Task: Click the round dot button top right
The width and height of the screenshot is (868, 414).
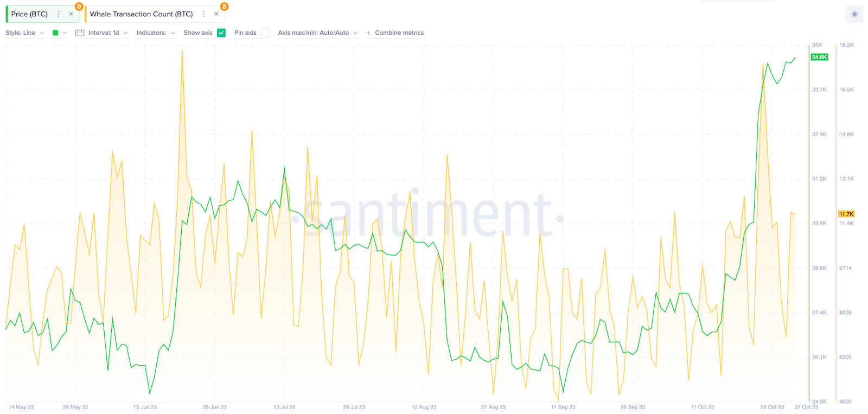Action: pyautogui.click(x=854, y=14)
